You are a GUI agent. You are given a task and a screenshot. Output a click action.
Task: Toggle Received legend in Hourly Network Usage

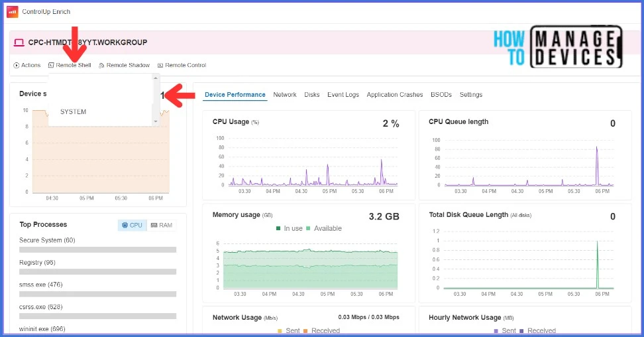point(537,331)
